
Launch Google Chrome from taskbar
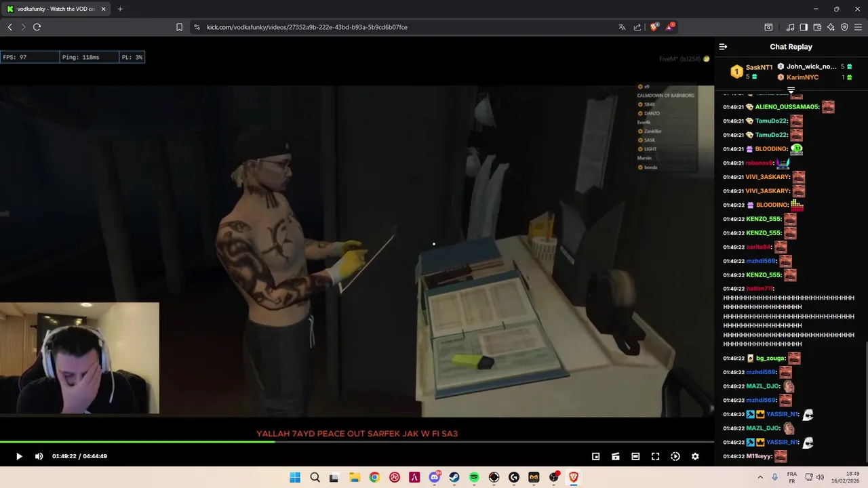[x=374, y=477]
